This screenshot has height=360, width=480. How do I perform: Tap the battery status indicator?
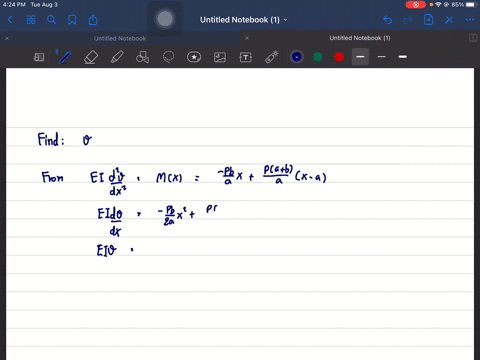pos(471,5)
